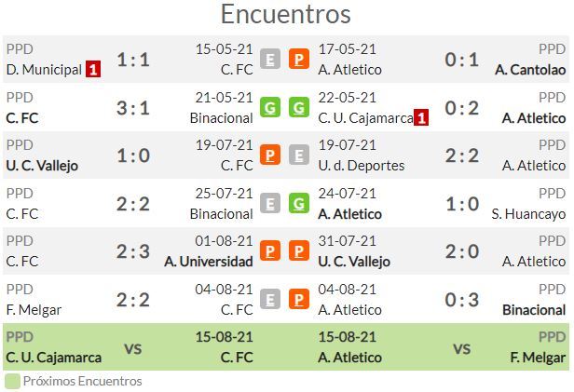Click red card badge next to C. U. Cajamarca
The height and width of the screenshot is (392, 574).
tap(421, 117)
